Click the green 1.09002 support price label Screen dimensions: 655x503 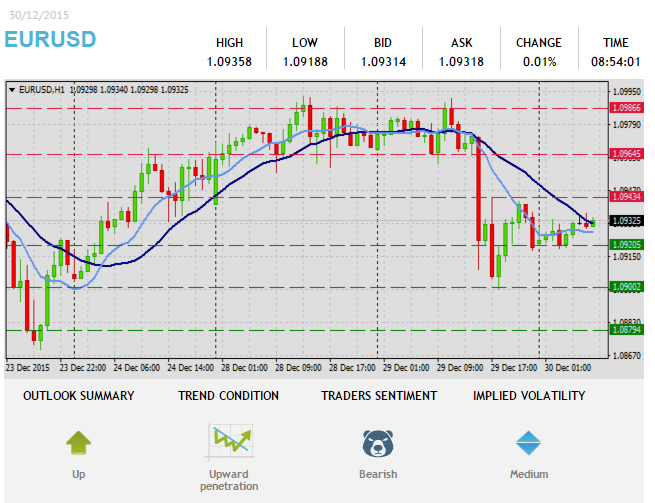(x=627, y=287)
